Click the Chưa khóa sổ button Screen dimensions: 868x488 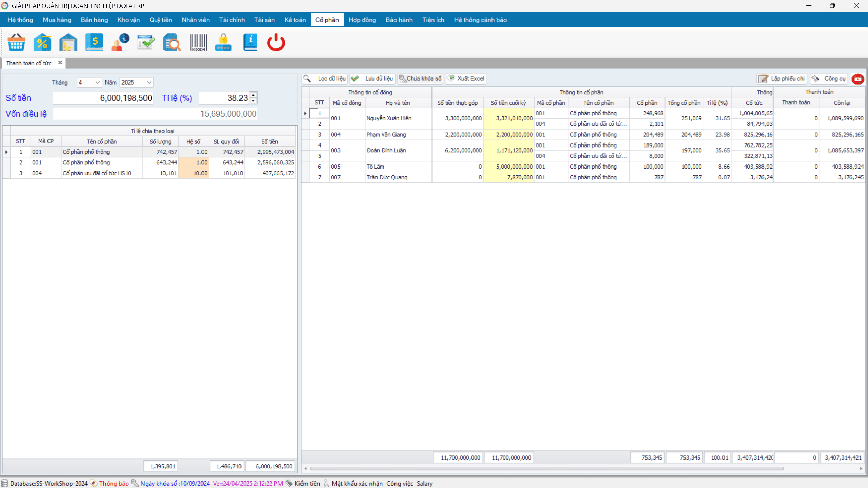click(420, 79)
